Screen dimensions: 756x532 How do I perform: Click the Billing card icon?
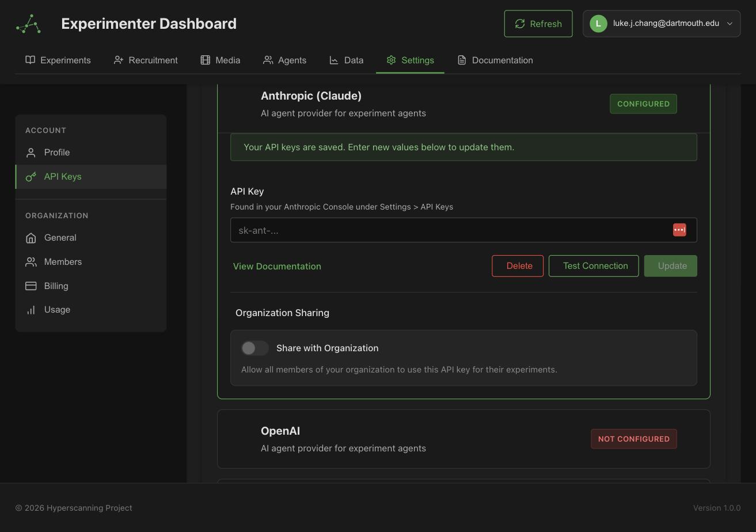[x=31, y=286]
